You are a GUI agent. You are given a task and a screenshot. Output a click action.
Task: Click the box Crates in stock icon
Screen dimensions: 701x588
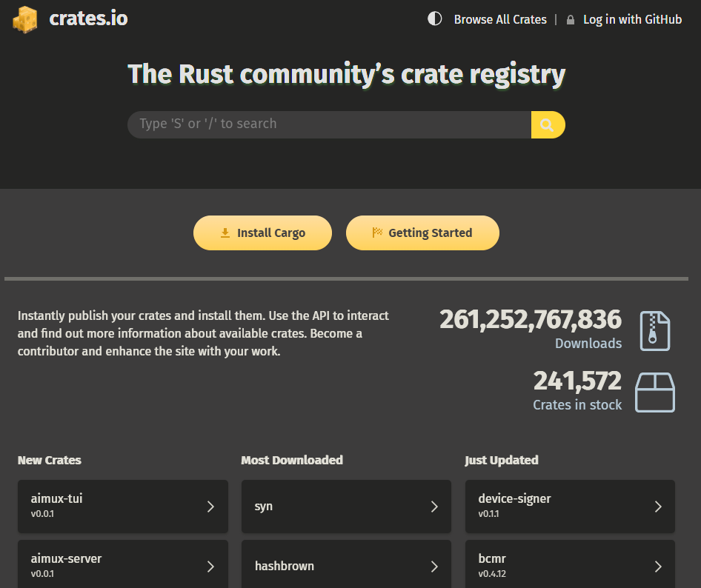click(x=655, y=392)
